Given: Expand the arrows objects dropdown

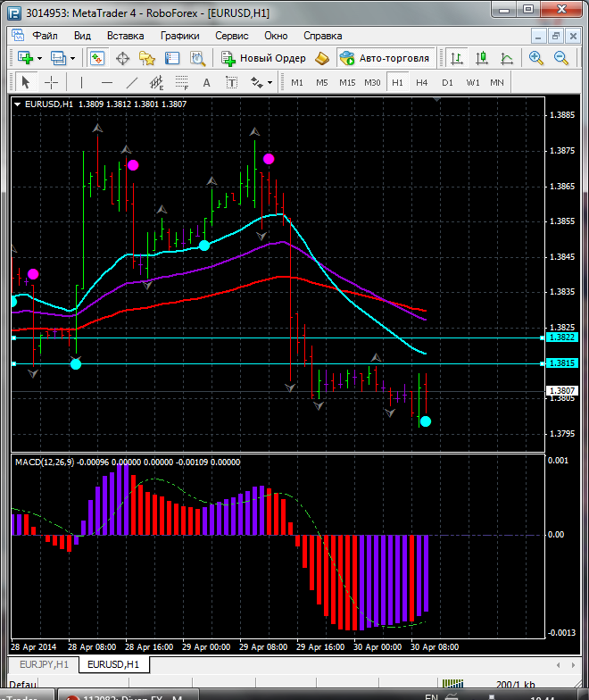Looking at the screenshot, I should (270, 82).
